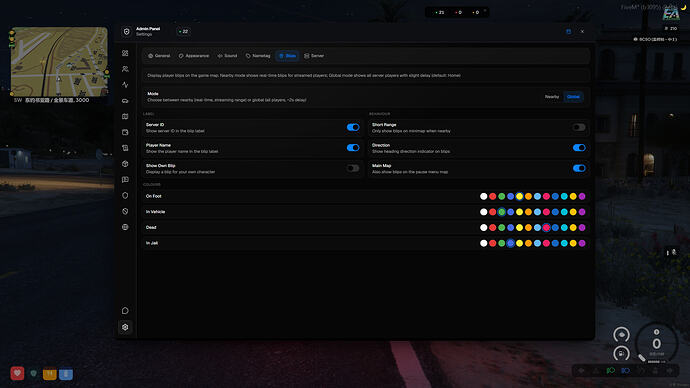Viewport: 690px width, 388px height.
Task: Switch to the General tab
Action: (159, 56)
